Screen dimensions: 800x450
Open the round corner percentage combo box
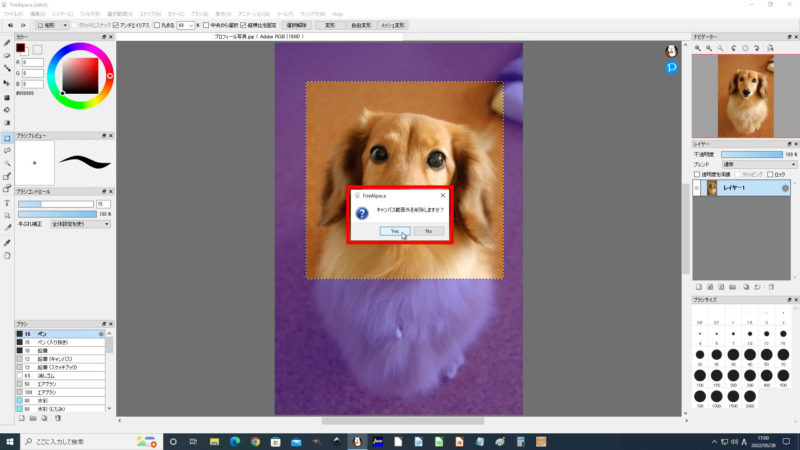tap(185, 25)
